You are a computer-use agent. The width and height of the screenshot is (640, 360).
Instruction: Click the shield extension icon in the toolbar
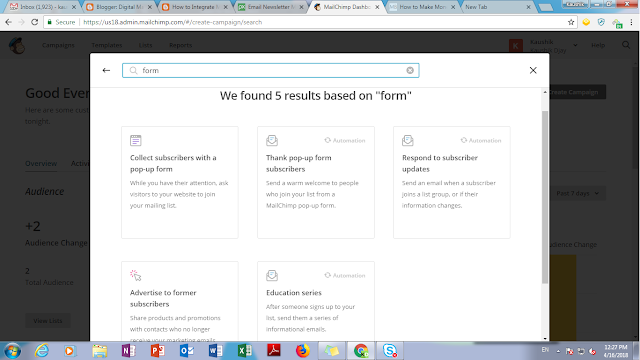601,22
